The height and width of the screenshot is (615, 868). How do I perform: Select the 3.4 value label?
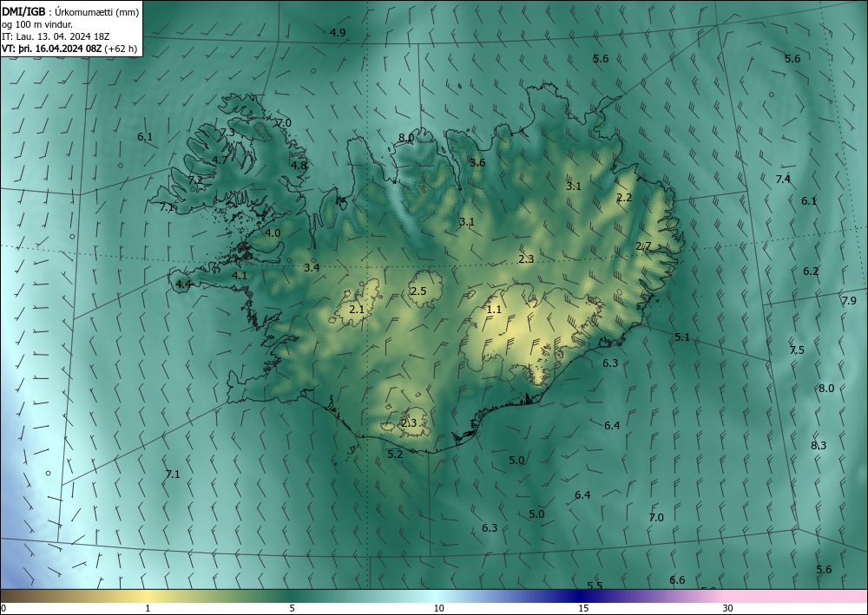click(x=312, y=268)
